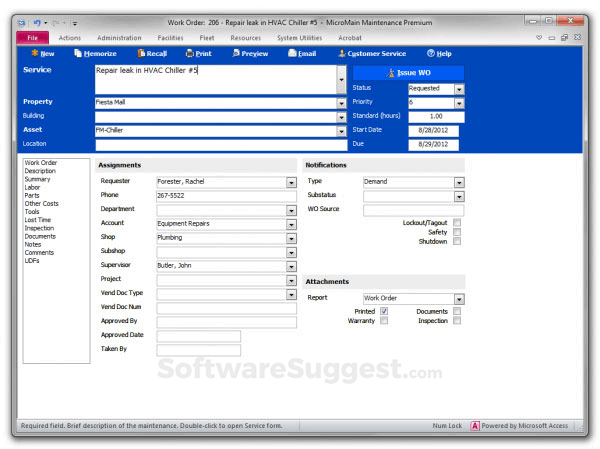Select Comments in the navigation list
Screen dimensions: 600x449
(x=39, y=252)
